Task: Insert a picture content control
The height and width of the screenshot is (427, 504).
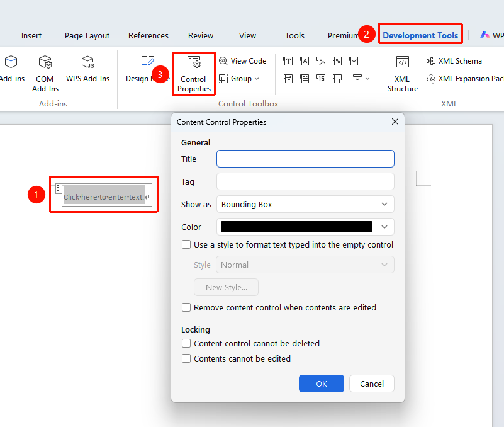Action: (321, 61)
